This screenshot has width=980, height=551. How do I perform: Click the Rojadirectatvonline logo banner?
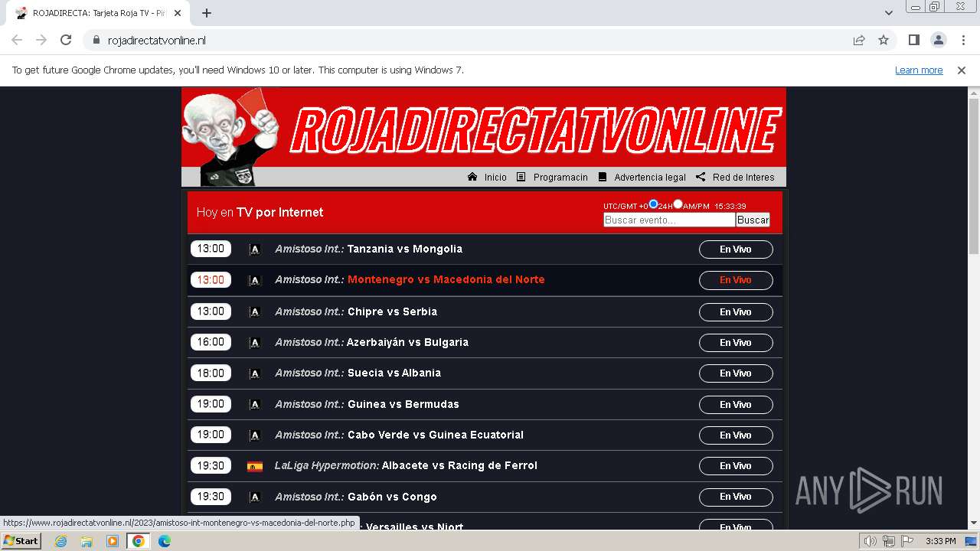click(x=483, y=127)
